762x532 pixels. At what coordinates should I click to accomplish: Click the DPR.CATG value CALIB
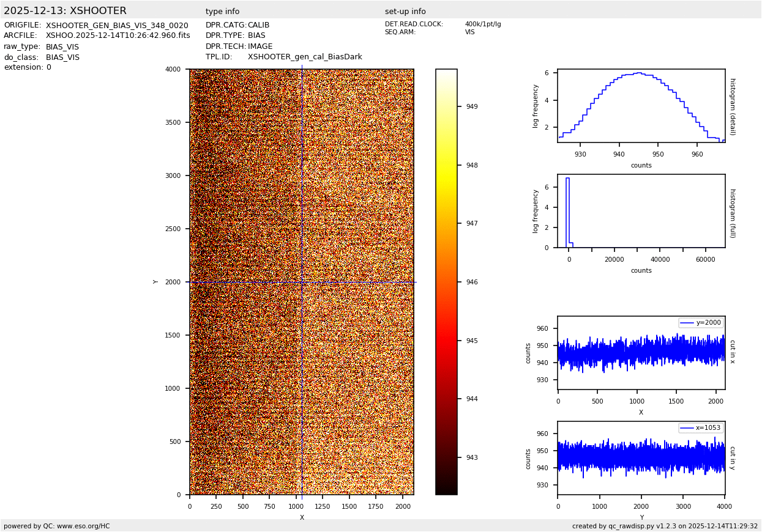(x=258, y=25)
